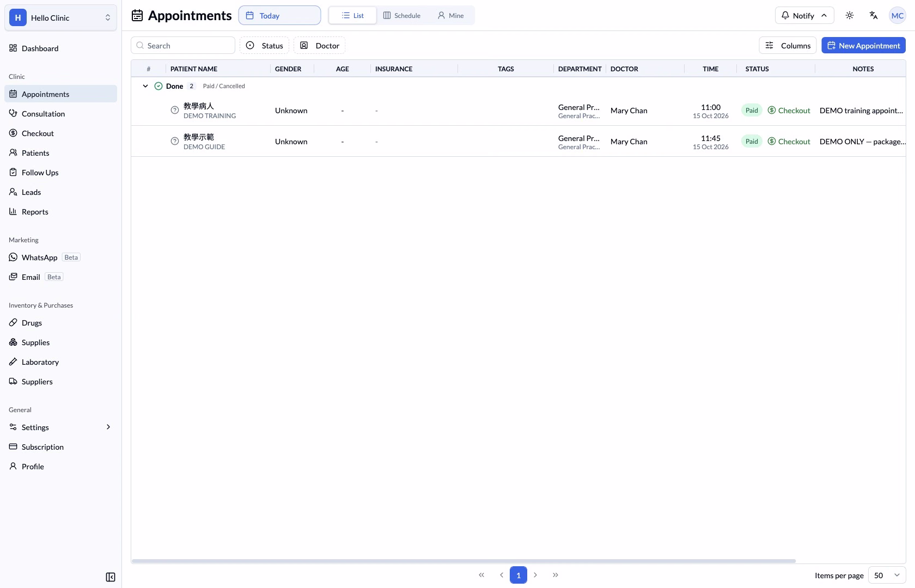Open Laboratory page
Viewport: 915px width, 588px height.
coord(60,362)
